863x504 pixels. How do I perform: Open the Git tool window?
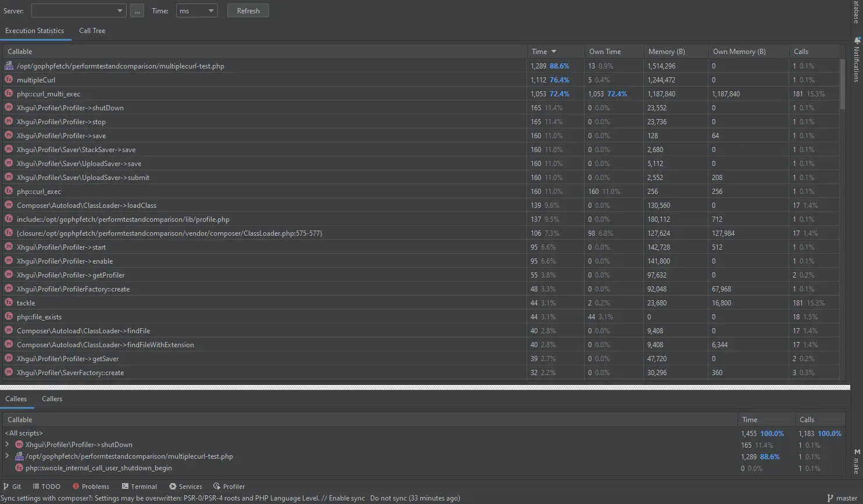12,487
